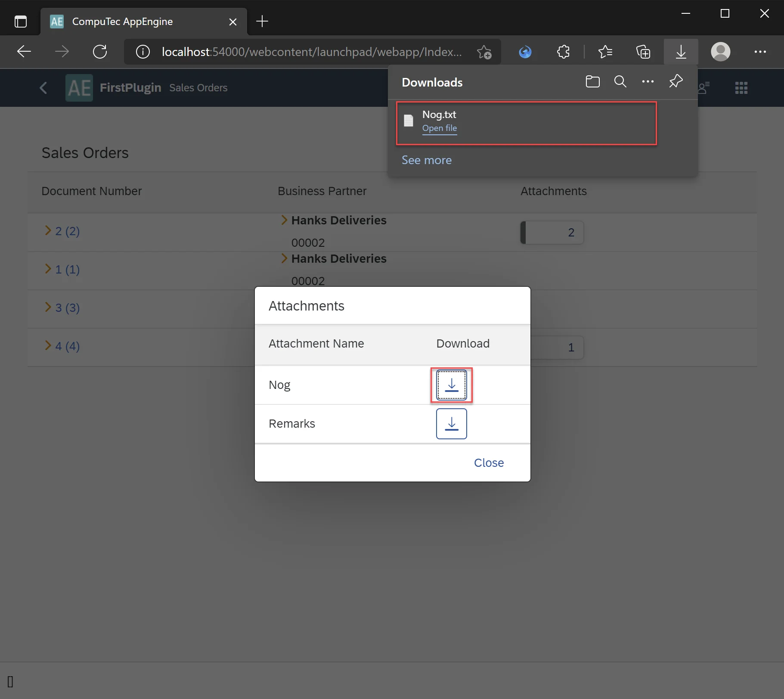This screenshot has width=784, height=699.
Task: Click See more in Downloads
Action: click(426, 160)
